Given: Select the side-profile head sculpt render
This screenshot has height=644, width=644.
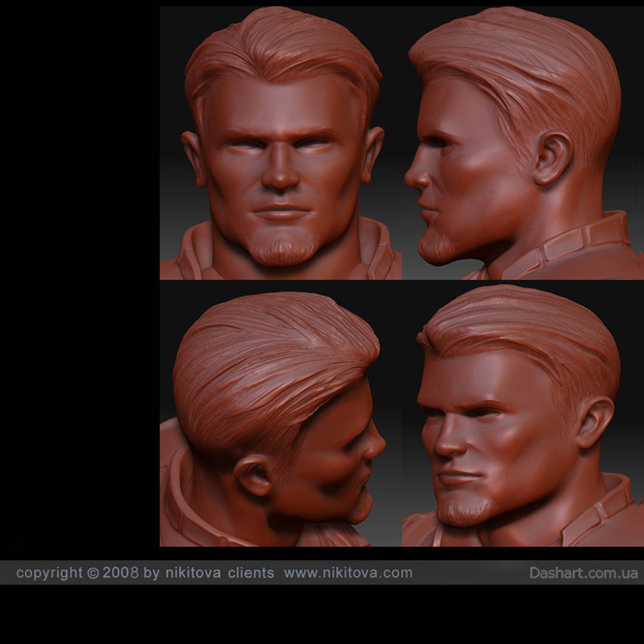Looking at the screenshot, I should pos(522,143).
